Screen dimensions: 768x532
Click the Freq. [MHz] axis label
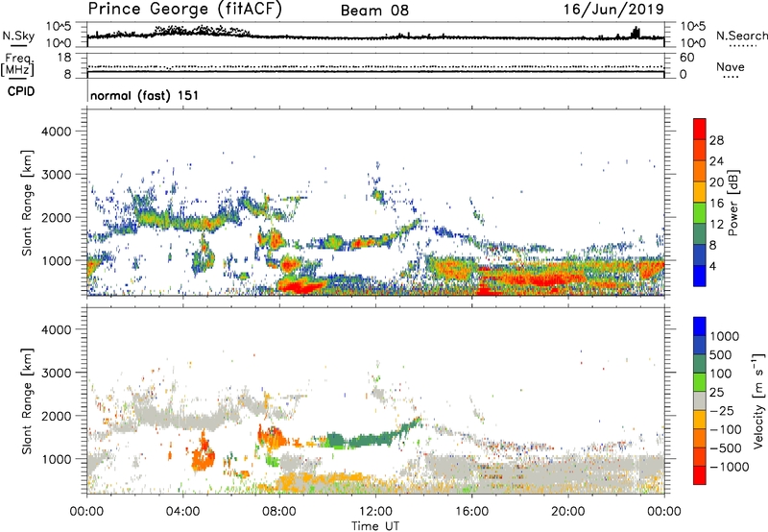click(x=17, y=65)
